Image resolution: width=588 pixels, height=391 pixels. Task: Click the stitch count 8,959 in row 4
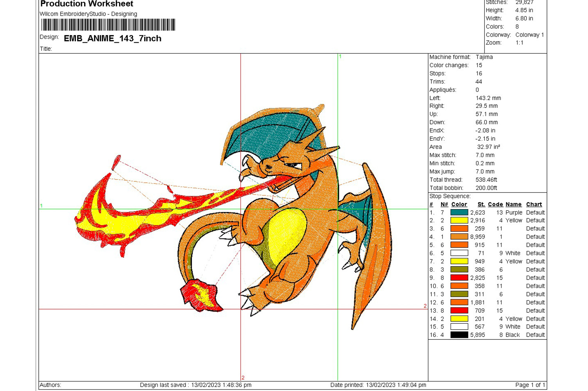click(478, 237)
